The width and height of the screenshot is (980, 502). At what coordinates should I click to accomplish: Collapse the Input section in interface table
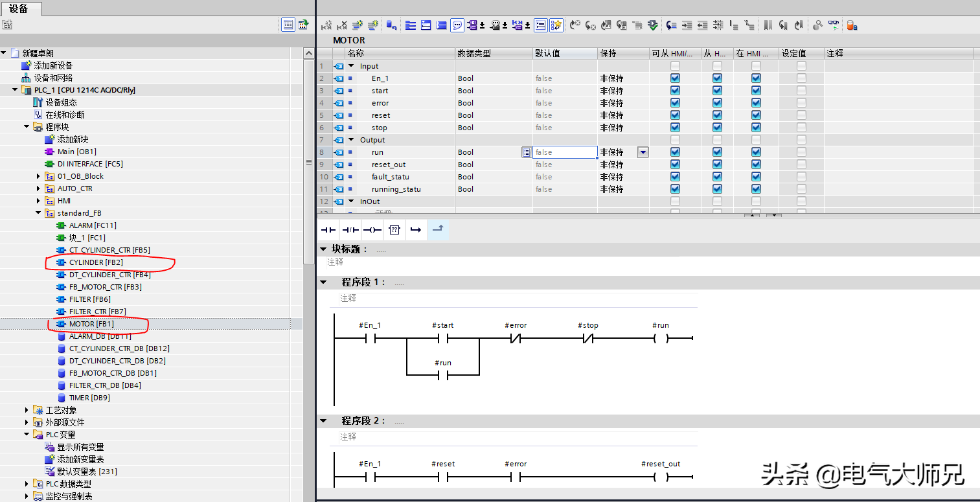[x=352, y=66]
